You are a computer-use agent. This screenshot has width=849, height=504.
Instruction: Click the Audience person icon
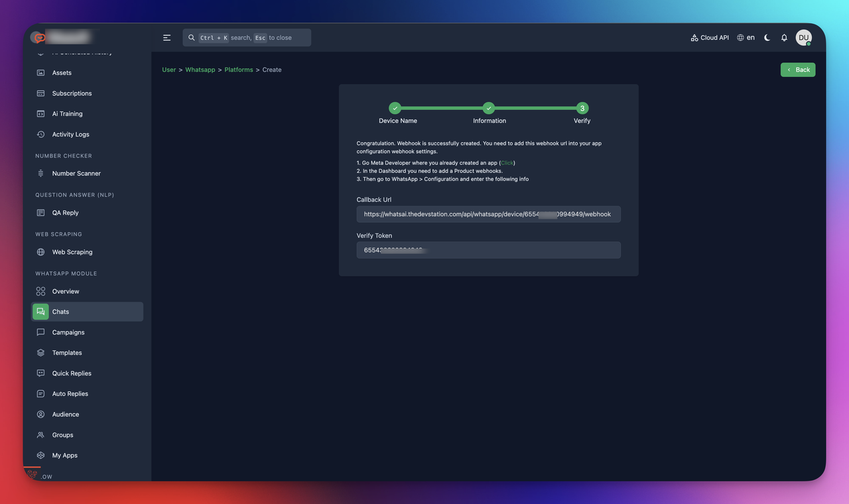tap(40, 414)
